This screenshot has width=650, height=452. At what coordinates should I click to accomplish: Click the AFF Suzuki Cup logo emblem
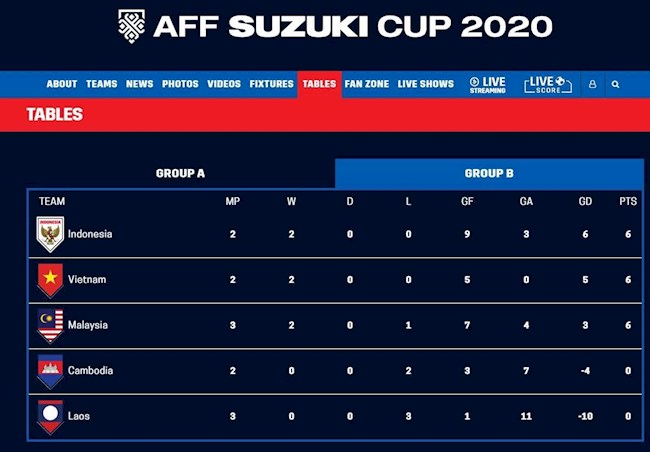(131, 24)
